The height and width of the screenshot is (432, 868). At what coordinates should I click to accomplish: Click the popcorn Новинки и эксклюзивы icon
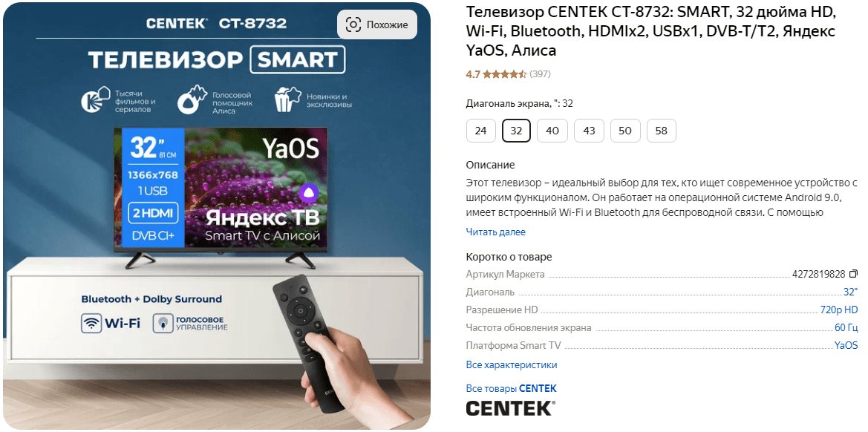[x=287, y=99]
